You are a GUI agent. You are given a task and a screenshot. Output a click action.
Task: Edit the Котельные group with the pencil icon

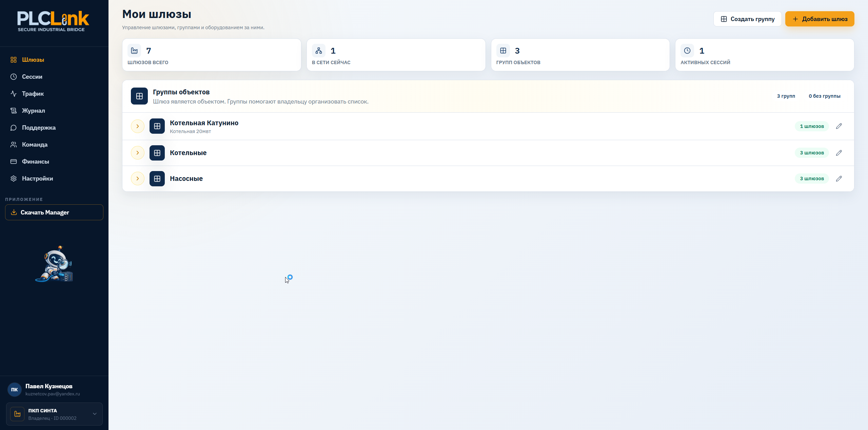tap(839, 153)
